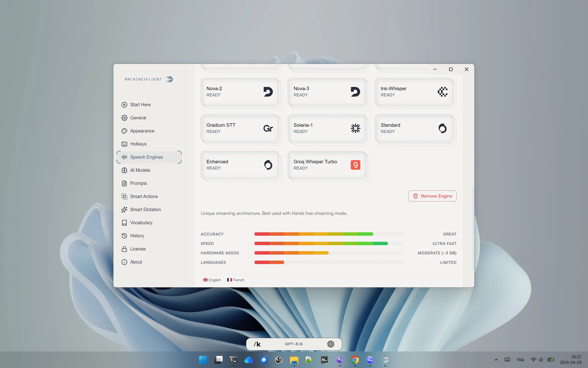The image size is (588, 368).
Task: Click the FRA input language indicator
Action: (x=520, y=360)
